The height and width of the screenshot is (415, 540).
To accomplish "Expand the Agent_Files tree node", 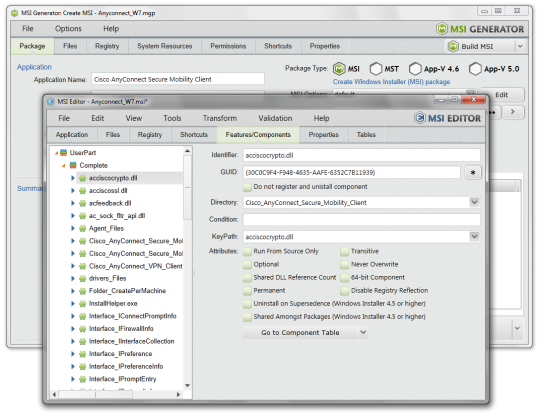I will 73,228.
